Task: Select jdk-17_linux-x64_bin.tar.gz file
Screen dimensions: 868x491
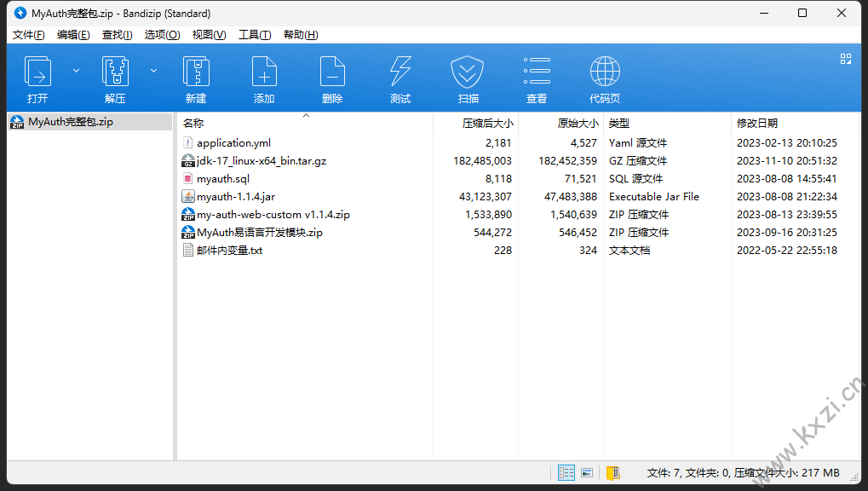Action: [x=262, y=161]
